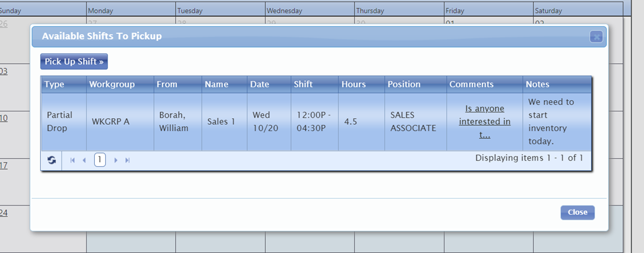Jump to the last page of shifts

[x=128, y=160]
